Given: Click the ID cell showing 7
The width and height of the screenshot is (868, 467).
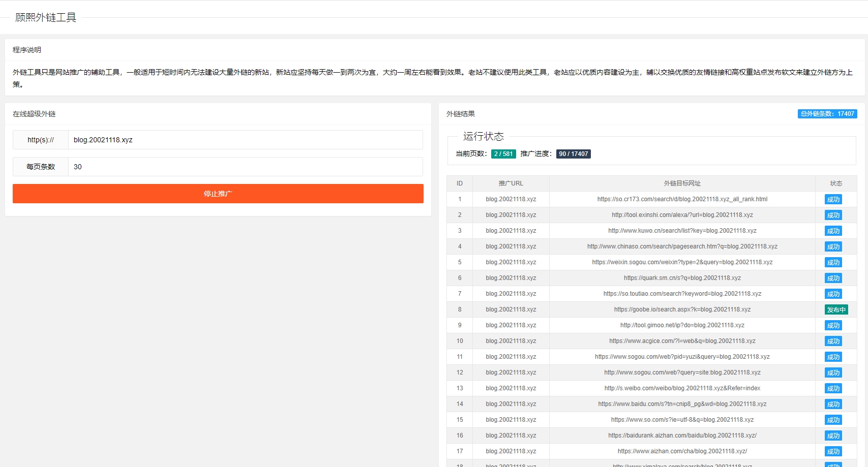Looking at the screenshot, I should coord(460,294).
